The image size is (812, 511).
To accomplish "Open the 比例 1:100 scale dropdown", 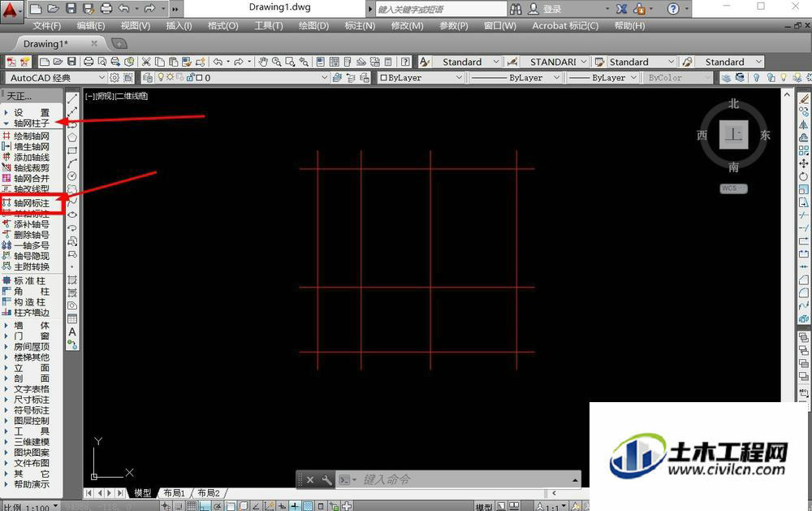I will click(x=56, y=506).
